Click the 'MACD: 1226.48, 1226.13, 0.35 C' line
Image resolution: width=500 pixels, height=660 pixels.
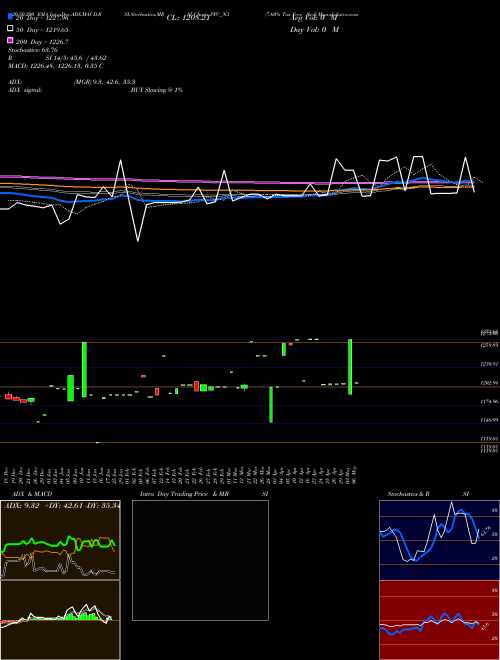(56, 66)
